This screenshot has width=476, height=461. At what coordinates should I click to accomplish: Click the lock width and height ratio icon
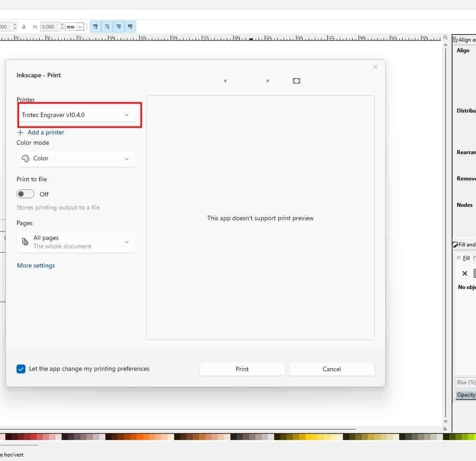tap(24, 27)
